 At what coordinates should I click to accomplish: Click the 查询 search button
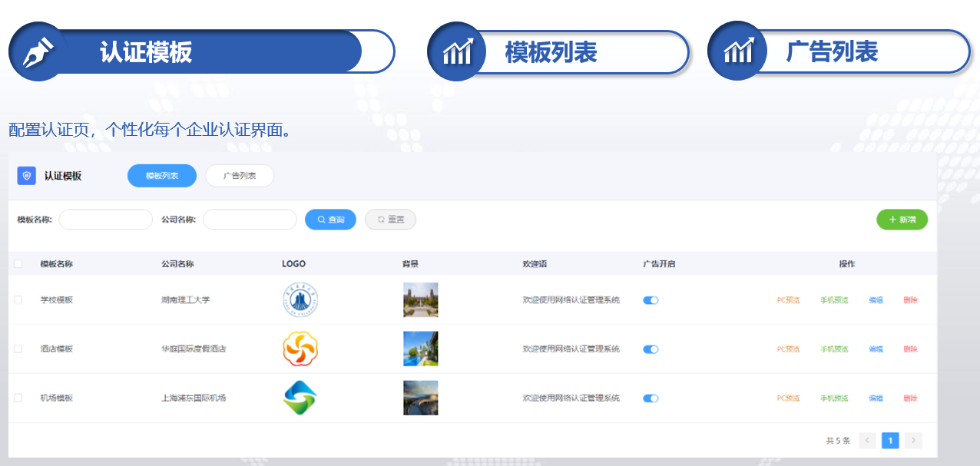[x=330, y=220]
